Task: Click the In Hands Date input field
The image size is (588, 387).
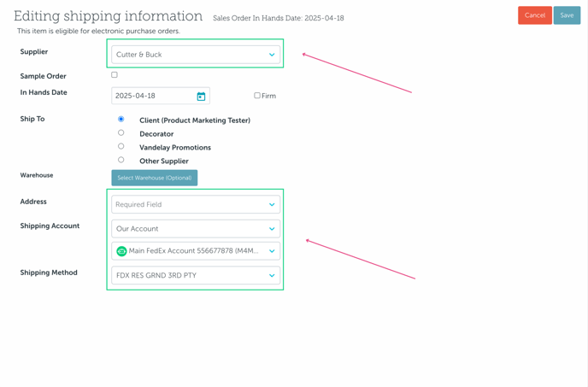Action: point(154,97)
